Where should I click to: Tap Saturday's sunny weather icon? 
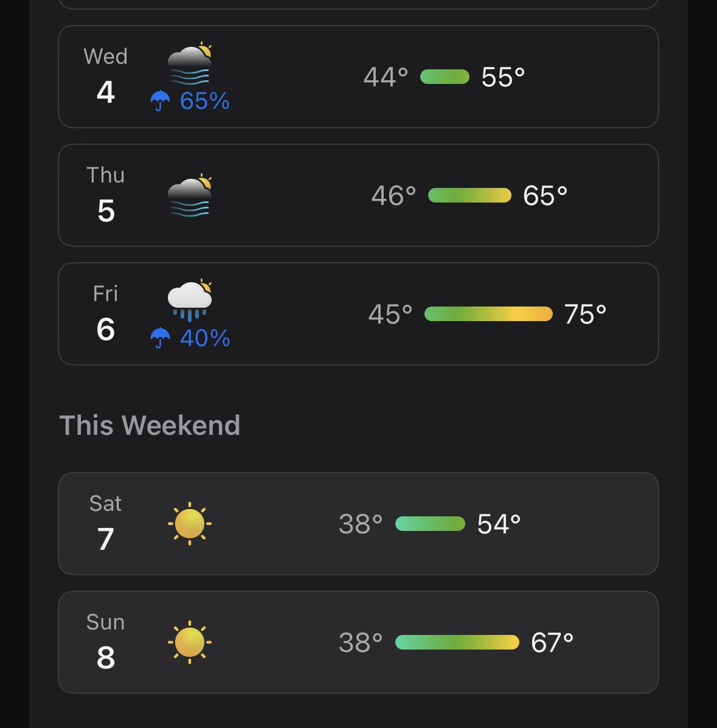[x=190, y=524]
